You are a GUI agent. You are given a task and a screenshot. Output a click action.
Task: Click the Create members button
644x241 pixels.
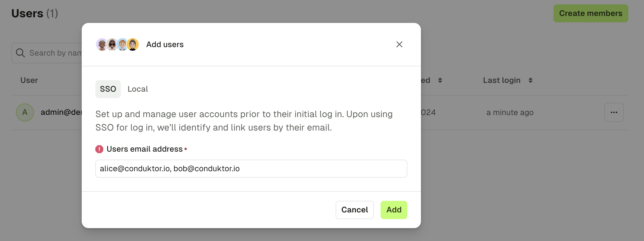[591, 13]
